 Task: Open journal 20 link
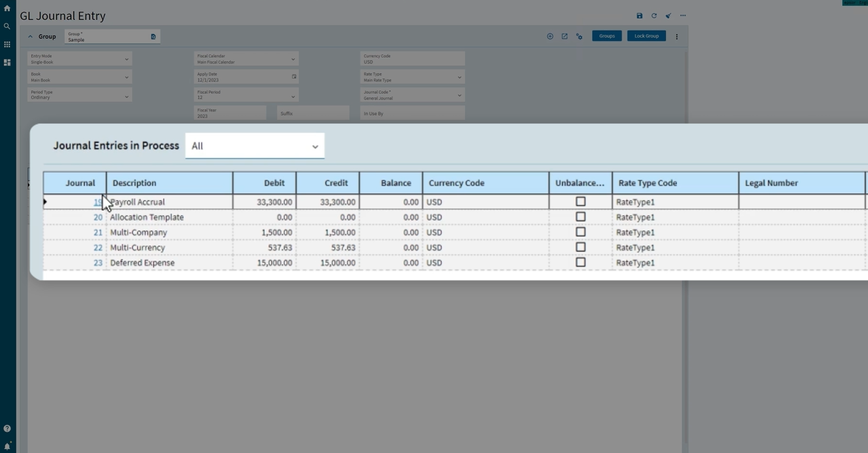click(98, 217)
